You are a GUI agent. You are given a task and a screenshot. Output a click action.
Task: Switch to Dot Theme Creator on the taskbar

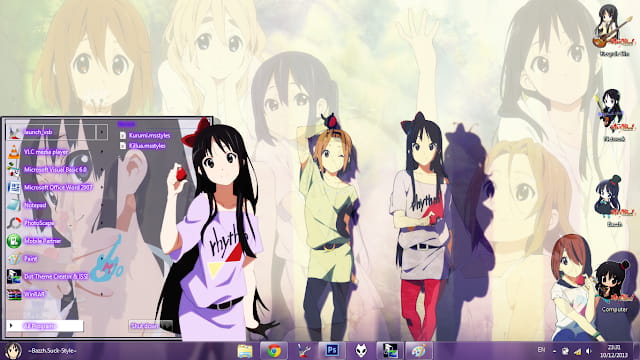tap(390, 351)
